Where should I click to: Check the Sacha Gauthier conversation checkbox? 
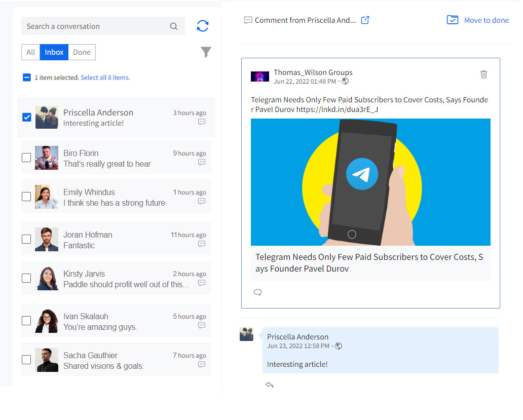point(26,360)
